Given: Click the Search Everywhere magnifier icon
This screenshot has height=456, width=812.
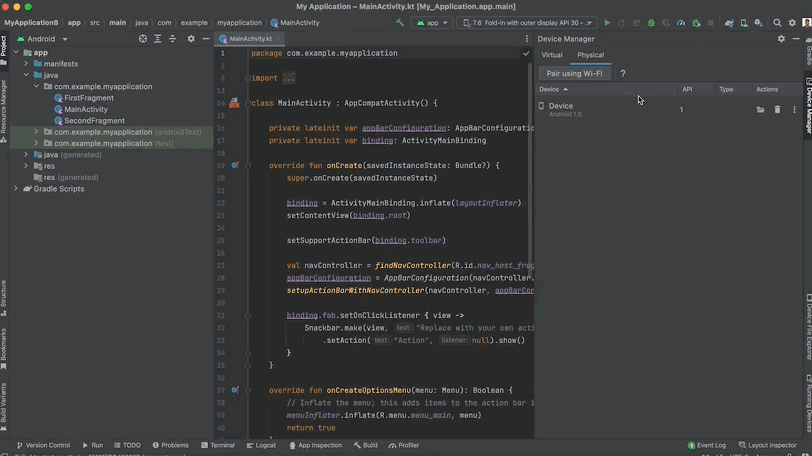Looking at the screenshot, I should coord(776,22).
